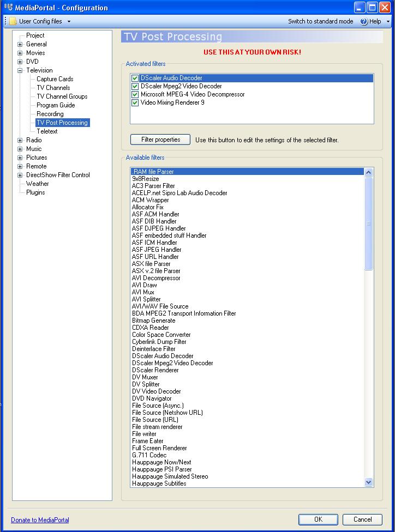Uncheck DScaler Mpeg2 Video Decoder checkbox
The width and height of the screenshot is (395, 532).
(x=135, y=86)
